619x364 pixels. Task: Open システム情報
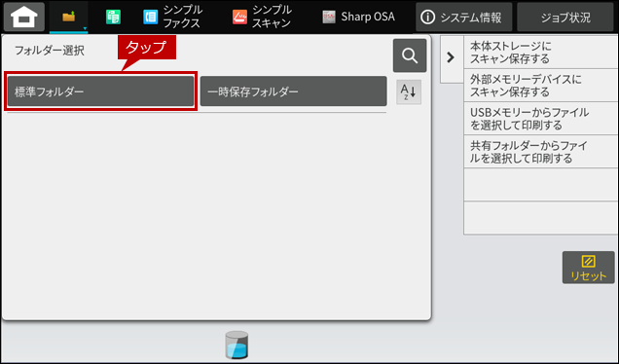[464, 17]
